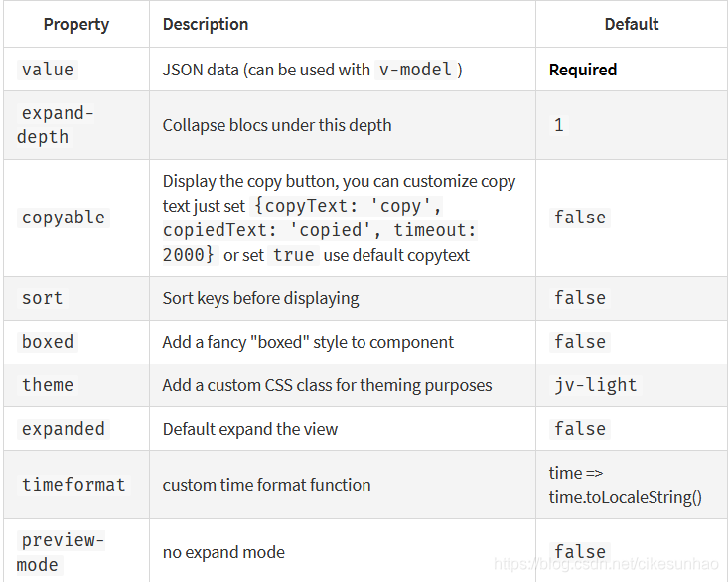728x582 pixels.
Task: Click the default value 1 for expand-depth
Action: [x=558, y=125]
